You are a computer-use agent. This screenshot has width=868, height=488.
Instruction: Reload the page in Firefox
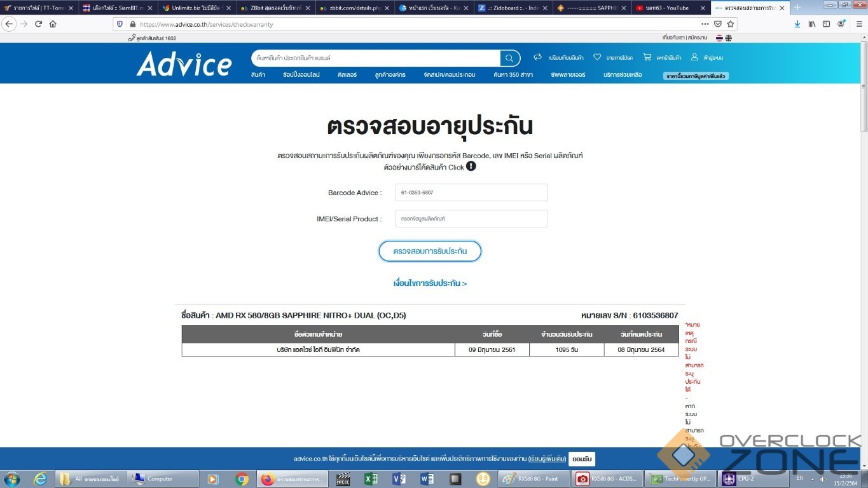tap(38, 24)
